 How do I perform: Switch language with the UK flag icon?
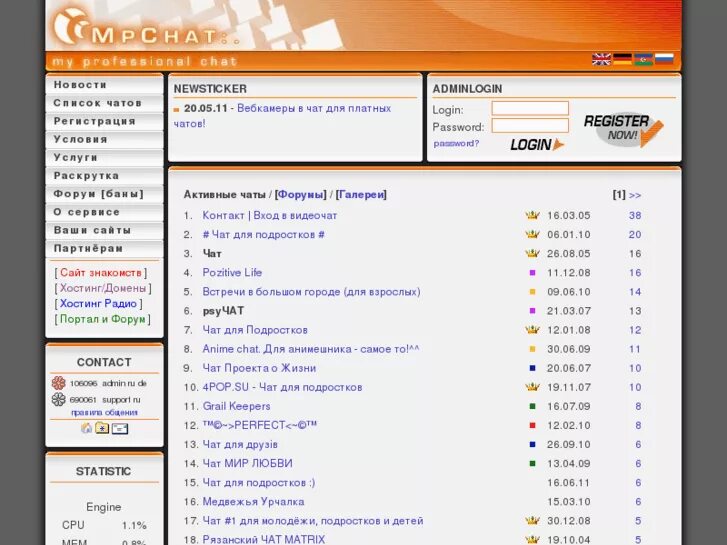(x=601, y=59)
